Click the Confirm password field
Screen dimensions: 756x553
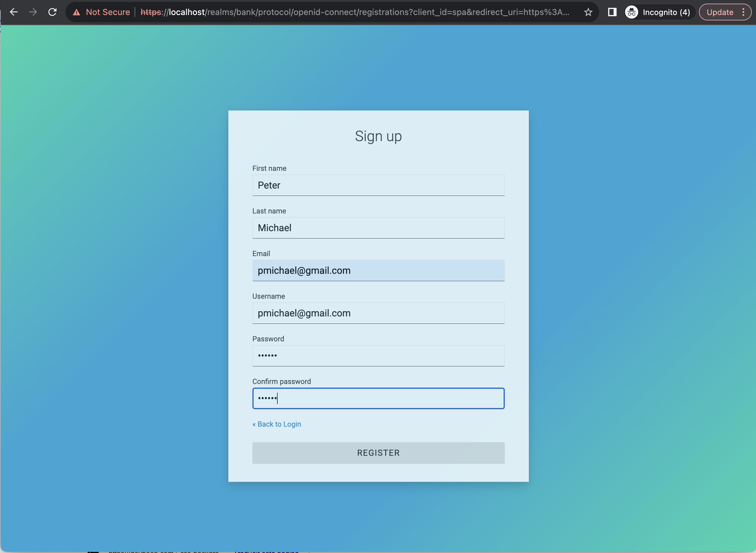click(x=378, y=398)
